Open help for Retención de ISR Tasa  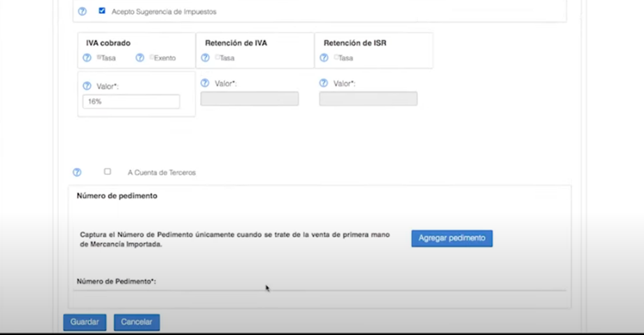[324, 58]
